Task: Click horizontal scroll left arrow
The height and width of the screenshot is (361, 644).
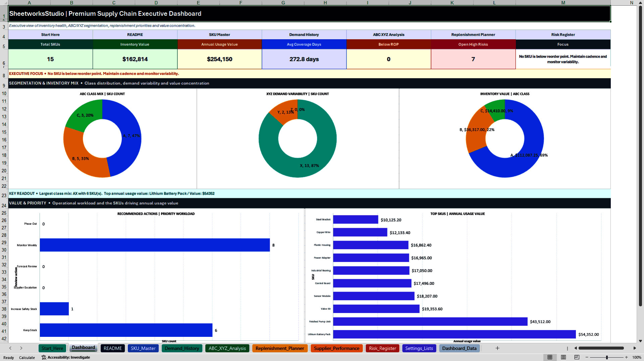Action: pos(576,348)
